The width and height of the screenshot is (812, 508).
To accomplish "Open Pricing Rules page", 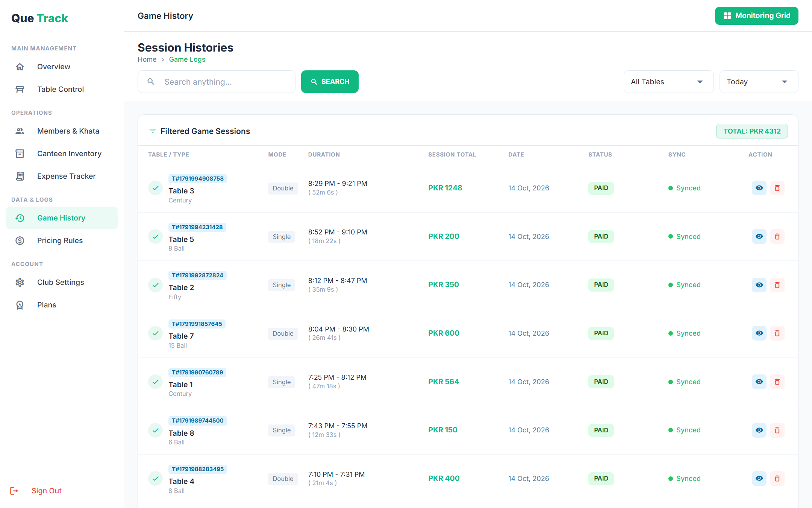I will point(62,240).
